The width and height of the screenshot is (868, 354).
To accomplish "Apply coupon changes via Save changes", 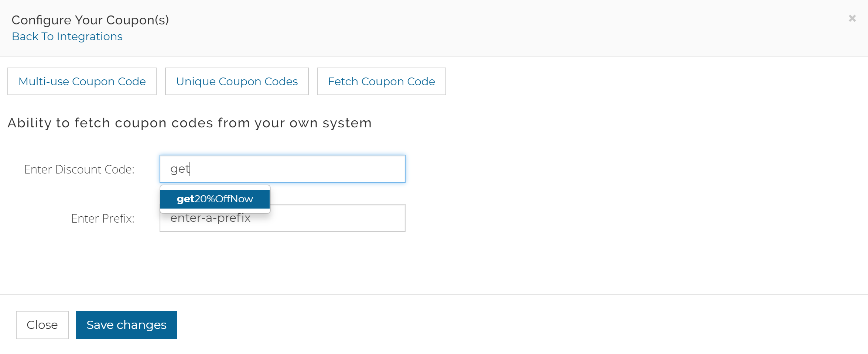I will (x=126, y=325).
